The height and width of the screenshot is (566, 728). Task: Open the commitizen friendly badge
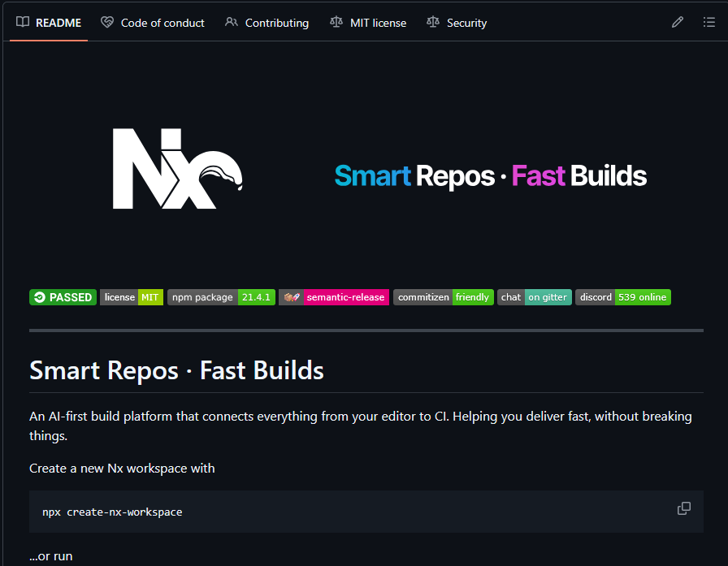coord(444,297)
